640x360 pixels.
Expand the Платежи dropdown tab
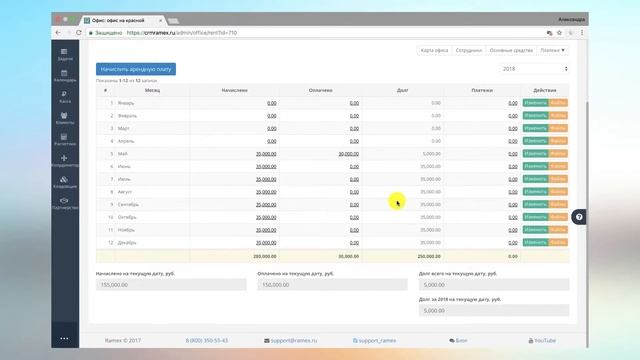tap(552, 50)
